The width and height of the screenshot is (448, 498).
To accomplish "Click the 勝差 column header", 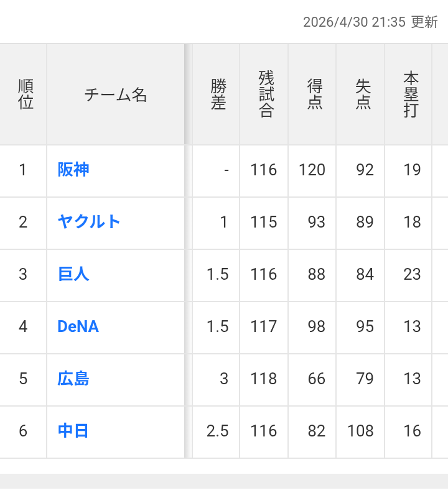I will pyautogui.click(x=218, y=95).
